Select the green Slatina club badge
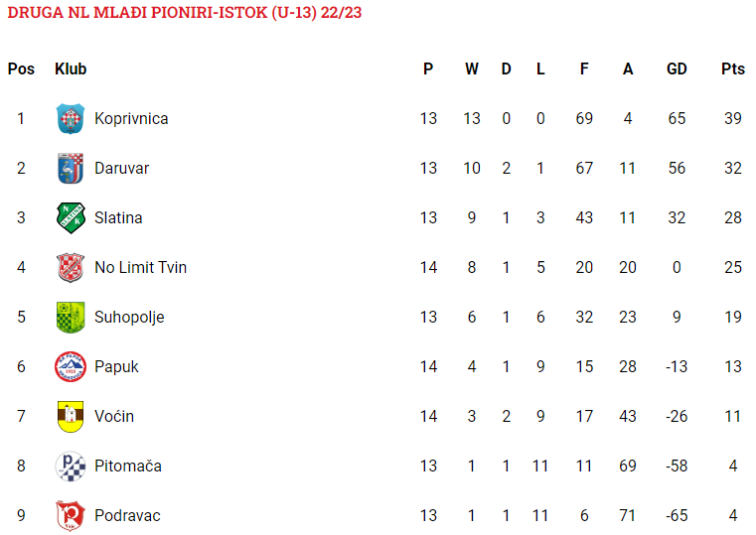This screenshot has width=756, height=535. (x=71, y=217)
